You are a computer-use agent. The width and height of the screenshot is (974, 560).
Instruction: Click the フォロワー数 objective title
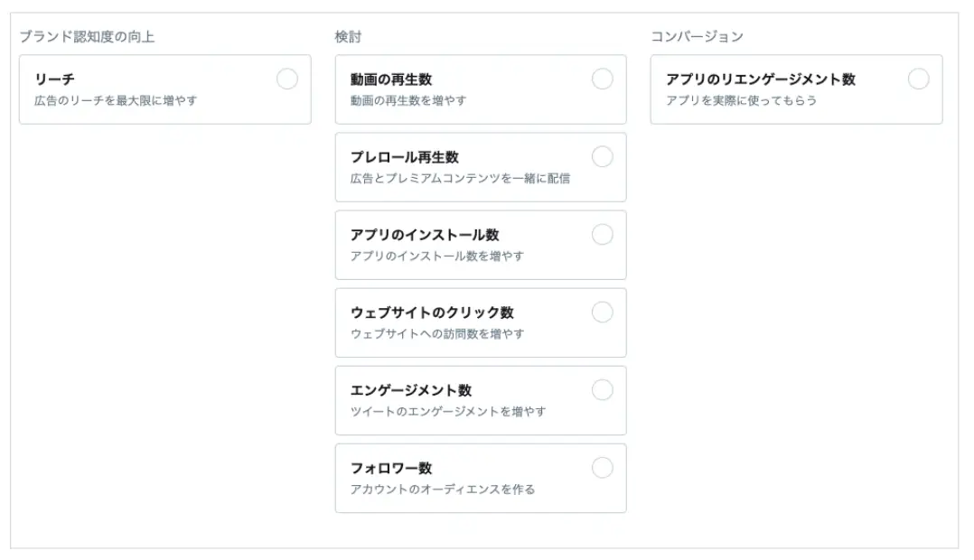coord(391,468)
